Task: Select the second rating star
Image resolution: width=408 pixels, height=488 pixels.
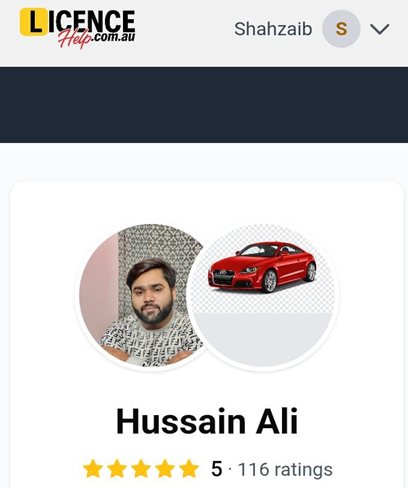Action: (x=117, y=469)
